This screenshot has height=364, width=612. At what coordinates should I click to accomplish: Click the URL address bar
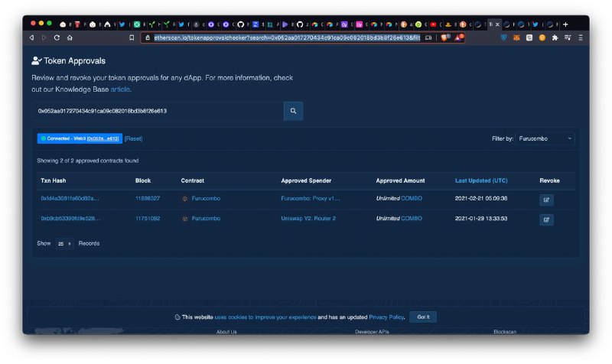tap(287, 37)
